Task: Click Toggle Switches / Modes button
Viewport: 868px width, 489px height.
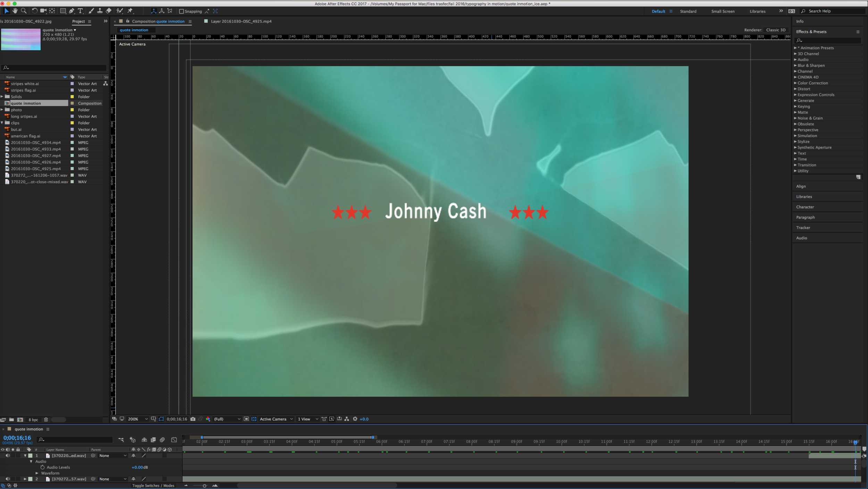Action: tap(153, 486)
